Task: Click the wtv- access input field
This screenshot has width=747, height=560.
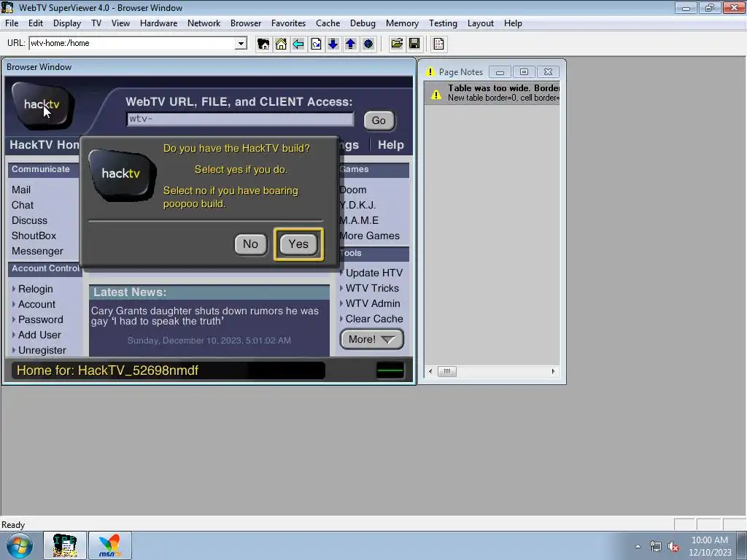Action: pyautogui.click(x=240, y=119)
